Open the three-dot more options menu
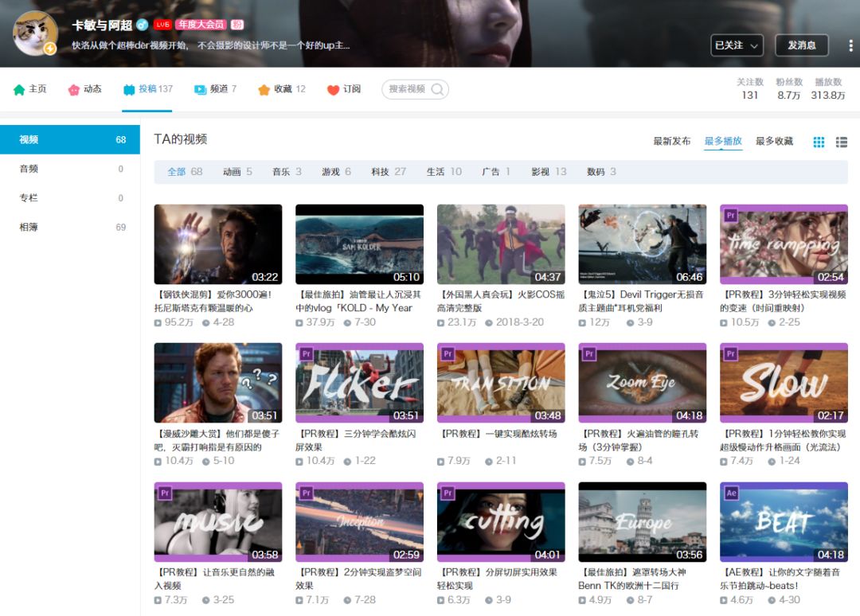Viewport: 860px width, 616px height. (850, 45)
